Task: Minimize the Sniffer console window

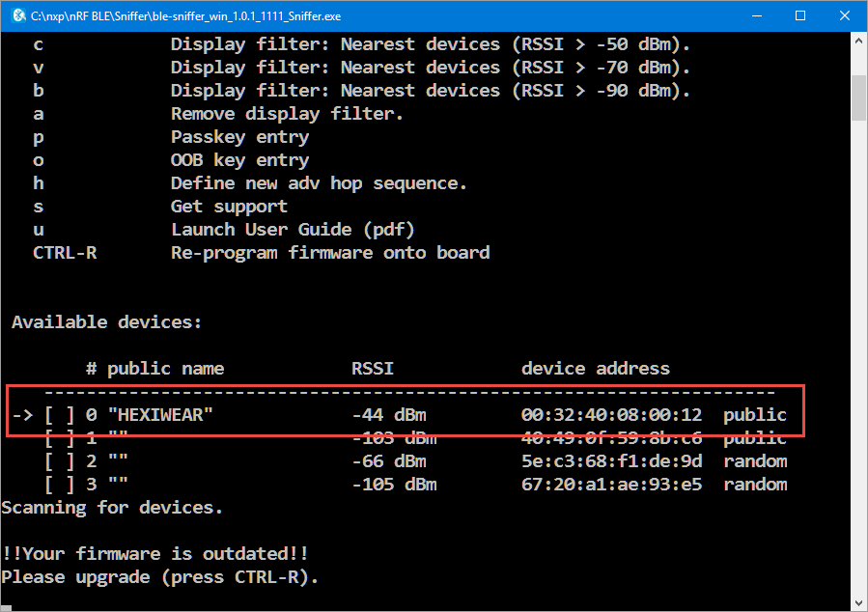Action: pyautogui.click(x=756, y=16)
